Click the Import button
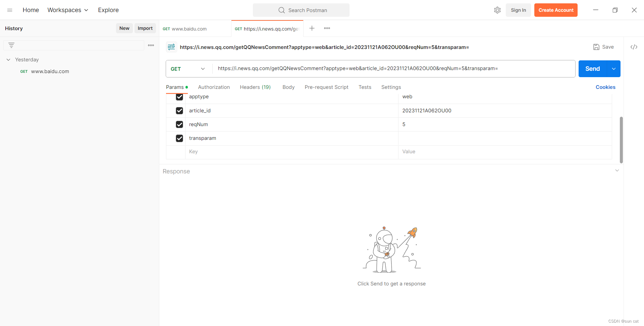The image size is (644, 326). click(145, 28)
